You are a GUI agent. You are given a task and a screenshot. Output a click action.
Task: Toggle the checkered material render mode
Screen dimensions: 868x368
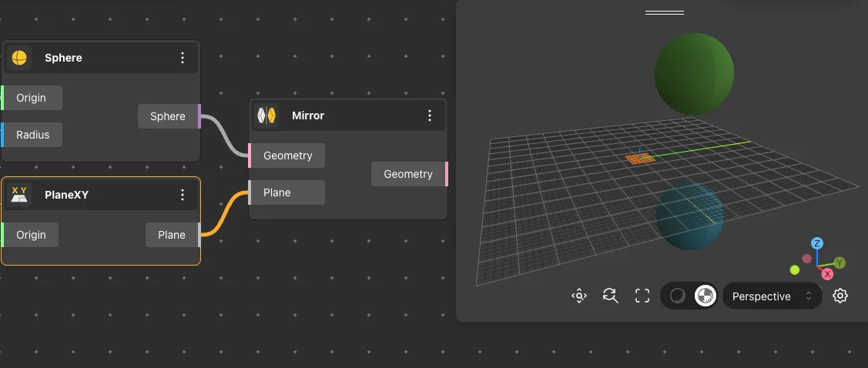coord(705,296)
